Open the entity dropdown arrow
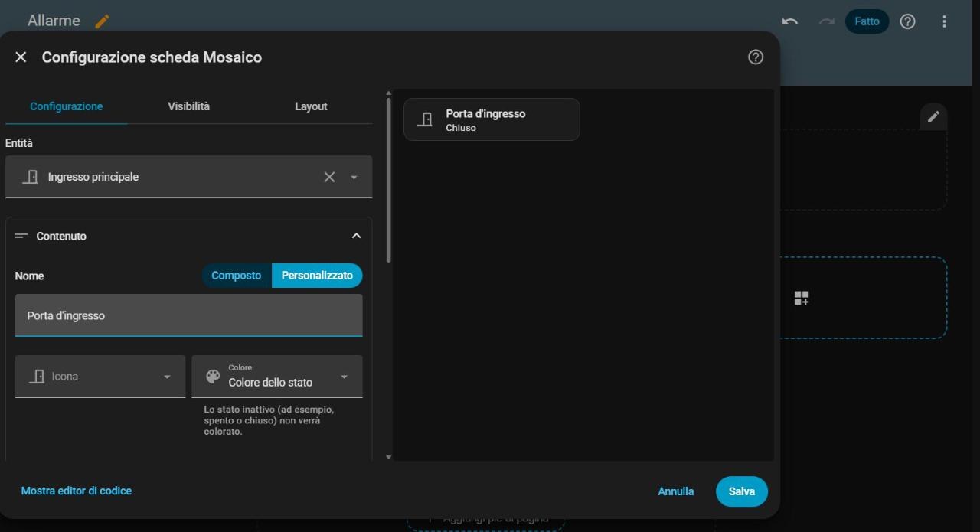Image resolution: width=980 pixels, height=532 pixels. pos(354,178)
